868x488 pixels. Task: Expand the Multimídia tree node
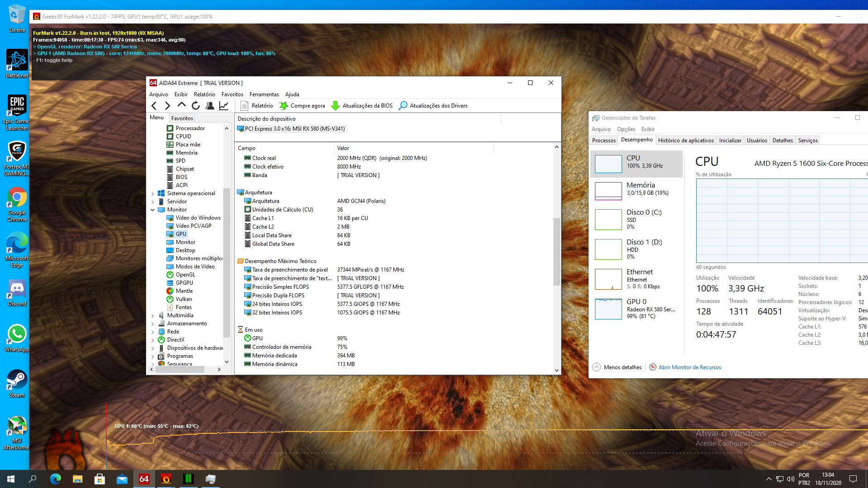[x=153, y=315]
